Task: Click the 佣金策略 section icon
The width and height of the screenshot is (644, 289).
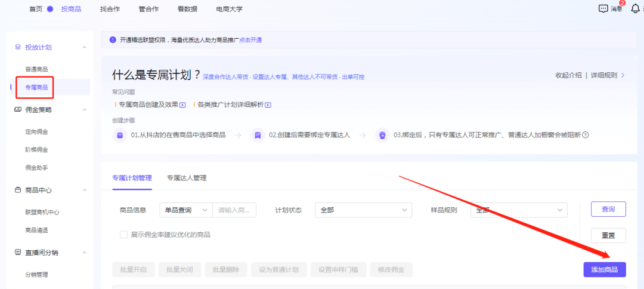Action: tap(18, 110)
